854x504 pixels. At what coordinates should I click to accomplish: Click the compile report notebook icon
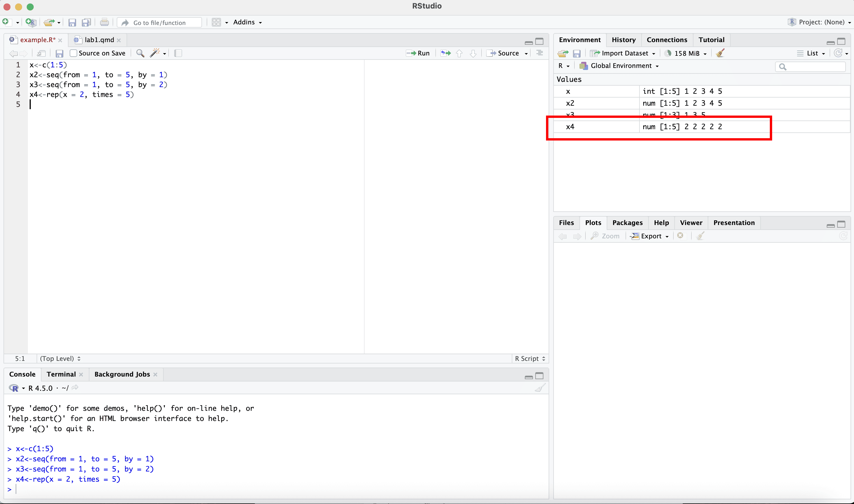(178, 53)
